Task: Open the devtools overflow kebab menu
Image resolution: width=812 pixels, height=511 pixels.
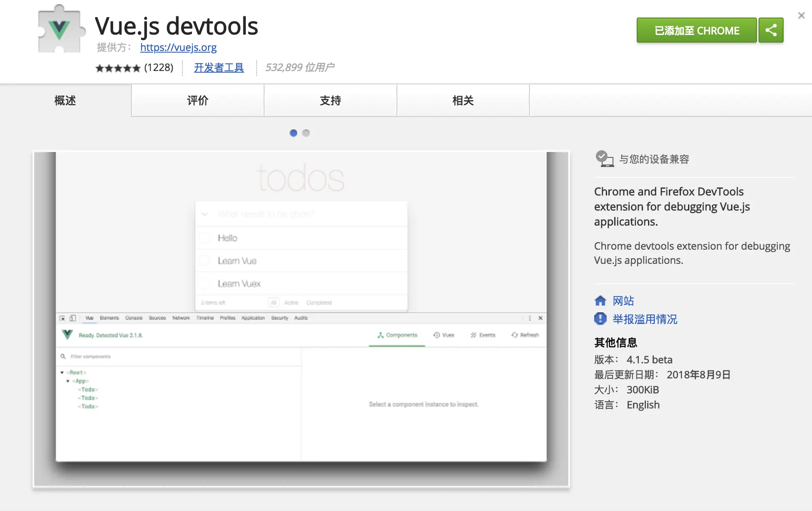Action: [x=529, y=318]
